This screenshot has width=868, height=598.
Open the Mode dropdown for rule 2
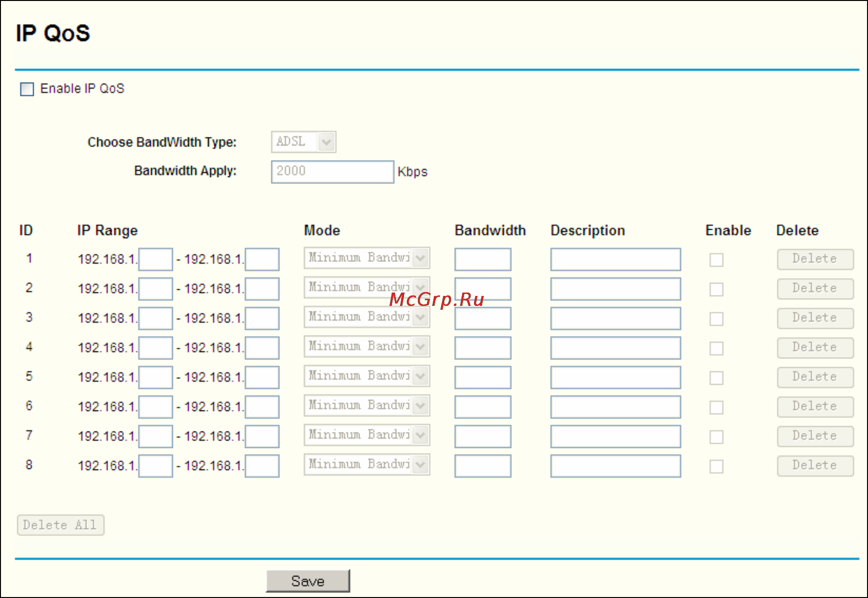(x=367, y=288)
